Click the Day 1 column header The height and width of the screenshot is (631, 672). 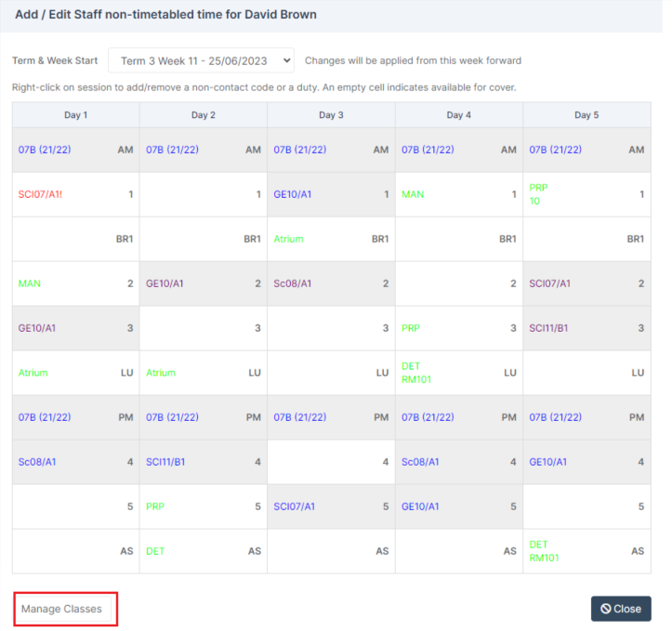76,115
